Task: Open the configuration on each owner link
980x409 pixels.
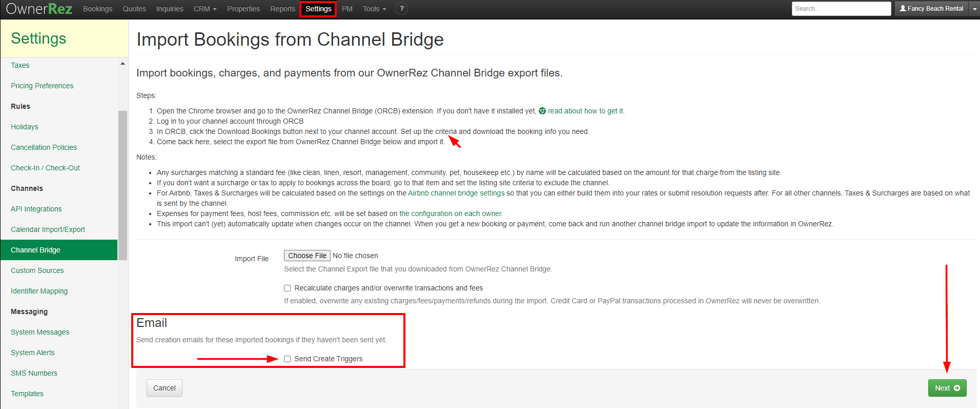Action: pos(451,214)
